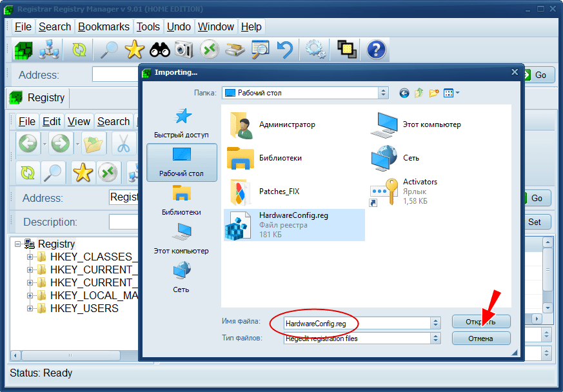Click the camera snapshot toolbar icon
563x392 pixels.
(x=184, y=50)
